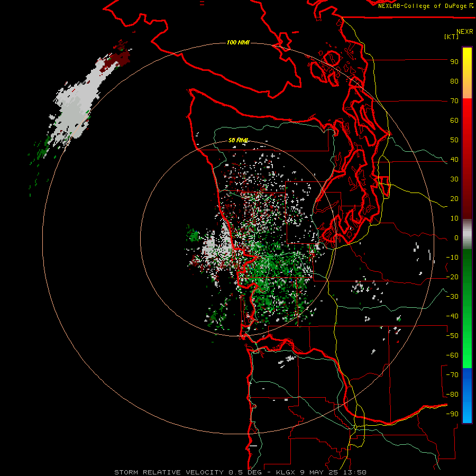Select the 20 value on the velocity scale
This screenshot has width=476, height=476.
454,198
